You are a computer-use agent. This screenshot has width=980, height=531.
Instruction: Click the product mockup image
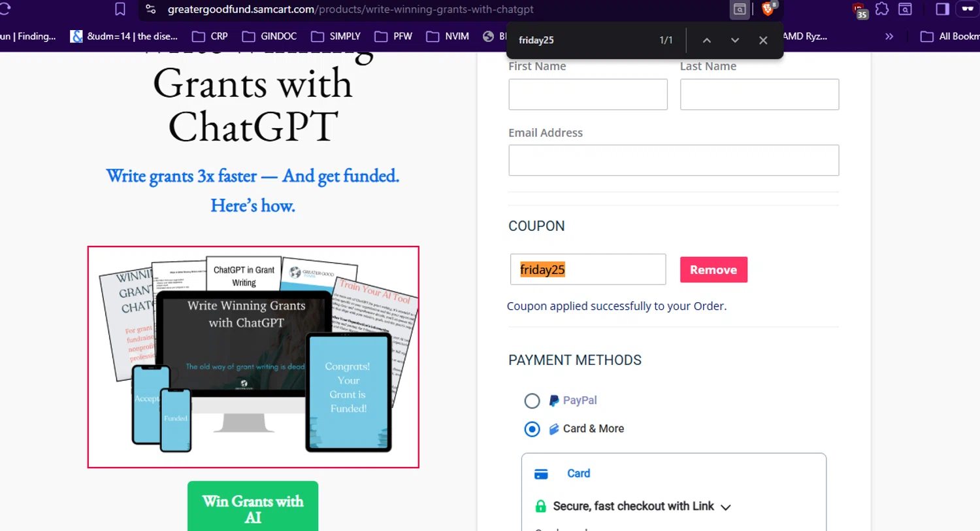(253, 357)
